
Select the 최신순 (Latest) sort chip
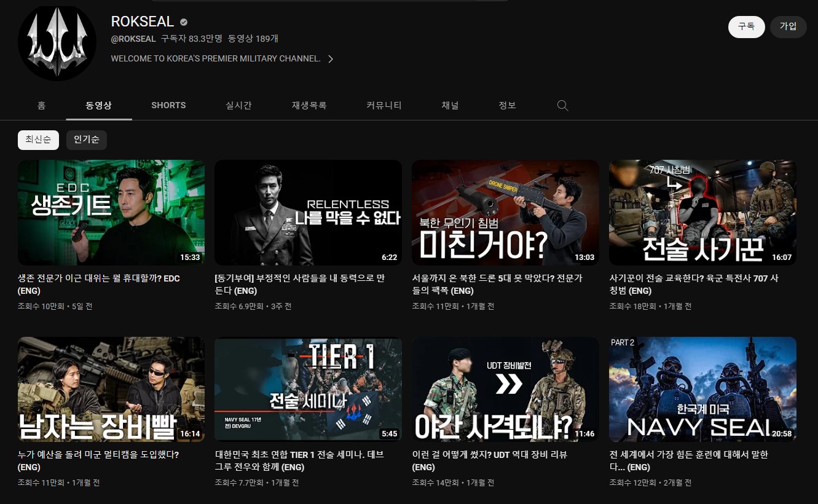38,140
